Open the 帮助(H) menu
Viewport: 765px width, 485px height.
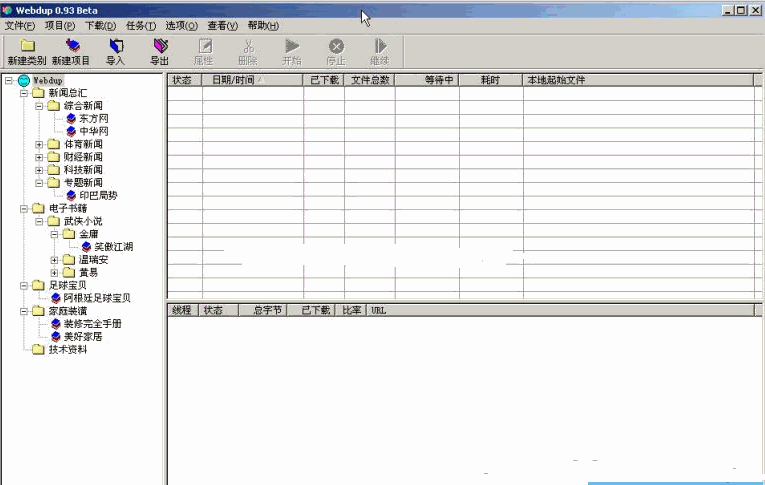(x=263, y=25)
